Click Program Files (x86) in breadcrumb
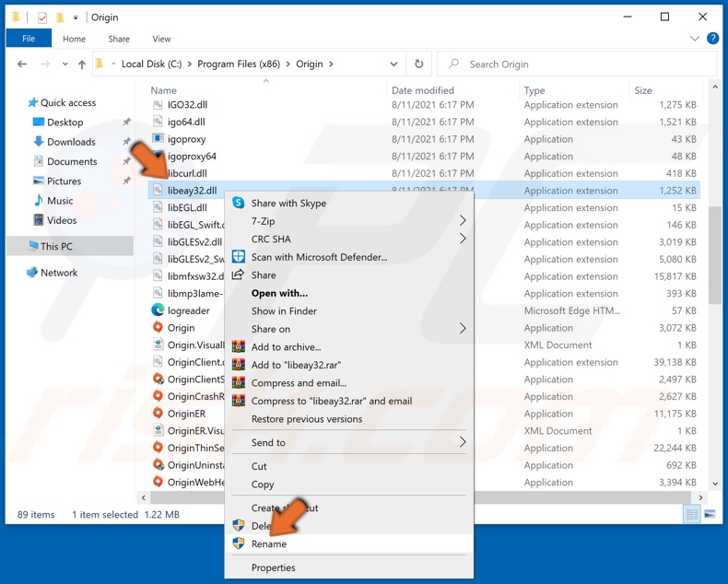This screenshot has height=584, width=728. pos(239,64)
